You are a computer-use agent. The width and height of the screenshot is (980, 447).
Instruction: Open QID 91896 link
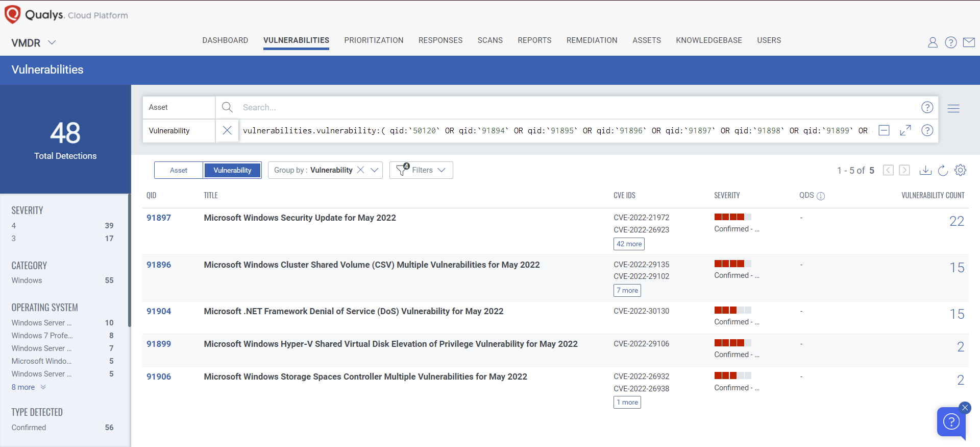(159, 265)
